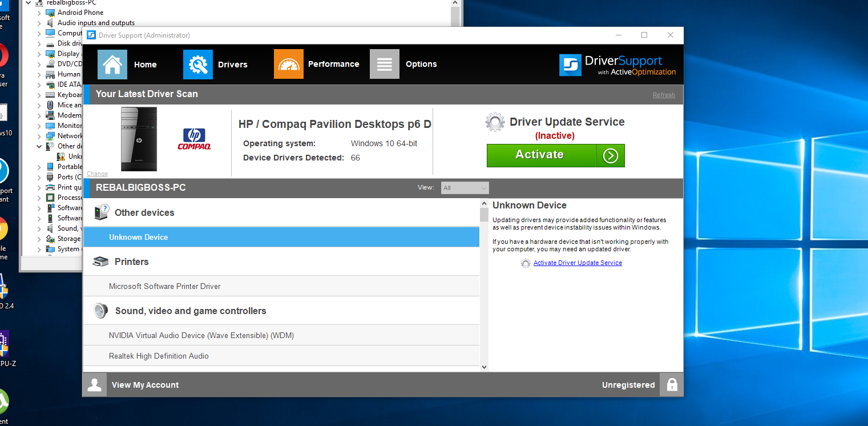Click the Activate button
The width and height of the screenshot is (868, 426).
(540, 155)
